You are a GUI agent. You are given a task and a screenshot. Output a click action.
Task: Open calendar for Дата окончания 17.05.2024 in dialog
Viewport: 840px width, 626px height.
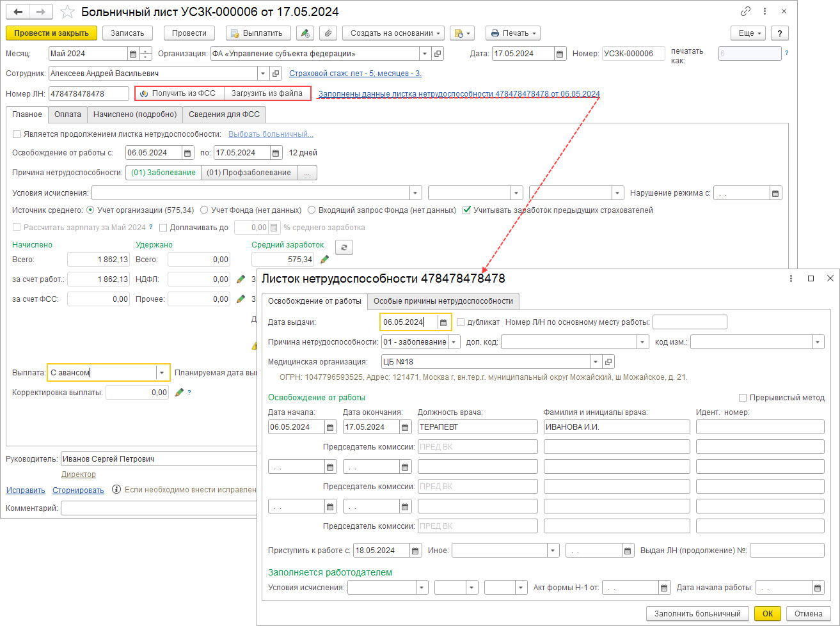[x=405, y=427]
